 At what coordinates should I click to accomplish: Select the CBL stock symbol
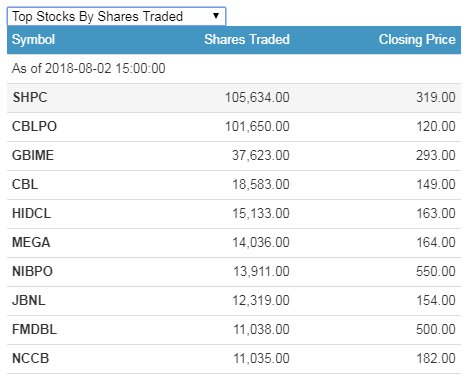pyautogui.click(x=25, y=184)
